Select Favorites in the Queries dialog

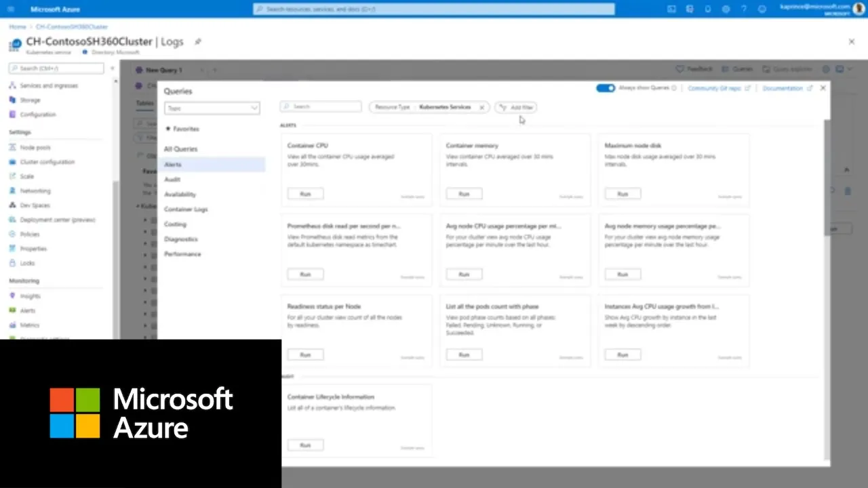point(182,129)
